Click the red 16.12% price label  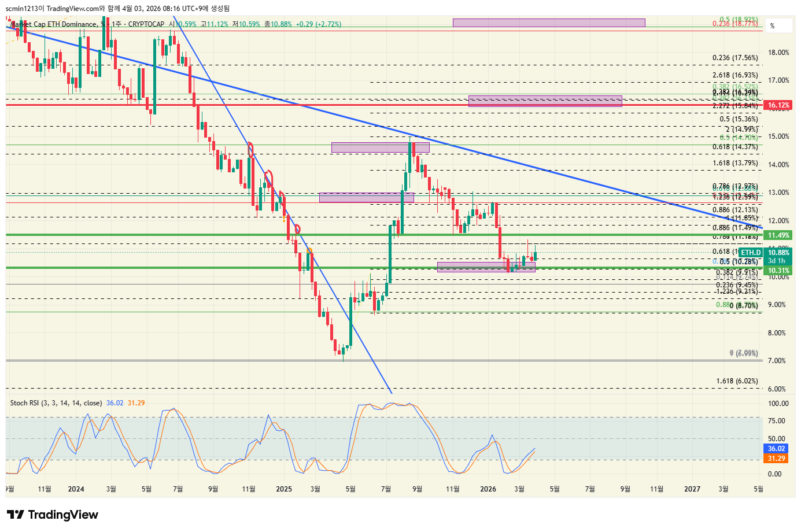pyautogui.click(x=778, y=105)
